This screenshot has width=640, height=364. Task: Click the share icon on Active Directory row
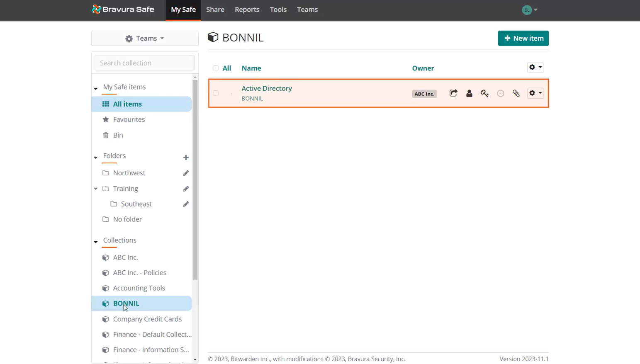(x=453, y=93)
